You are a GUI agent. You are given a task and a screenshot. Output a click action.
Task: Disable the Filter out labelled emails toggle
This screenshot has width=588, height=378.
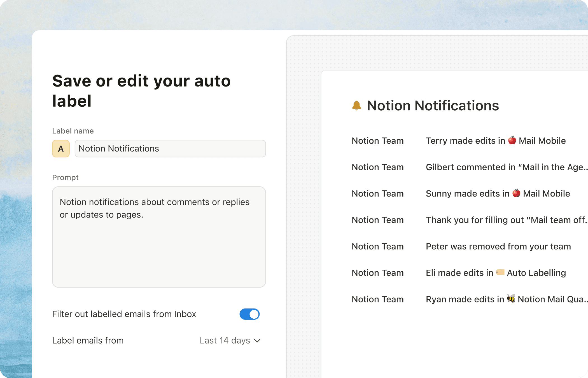coord(249,314)
